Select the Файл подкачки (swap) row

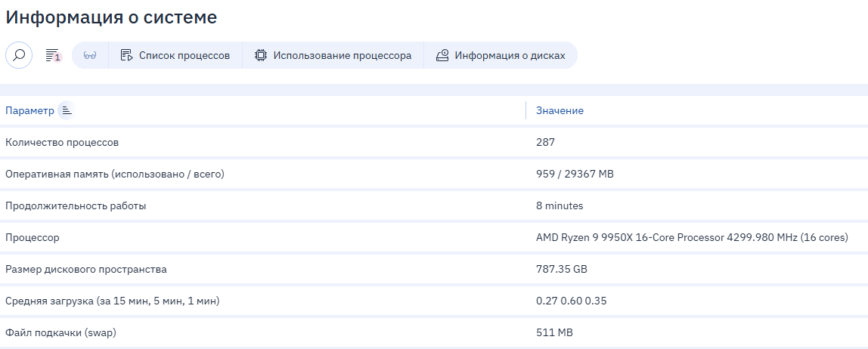click(x=60, y=332)
